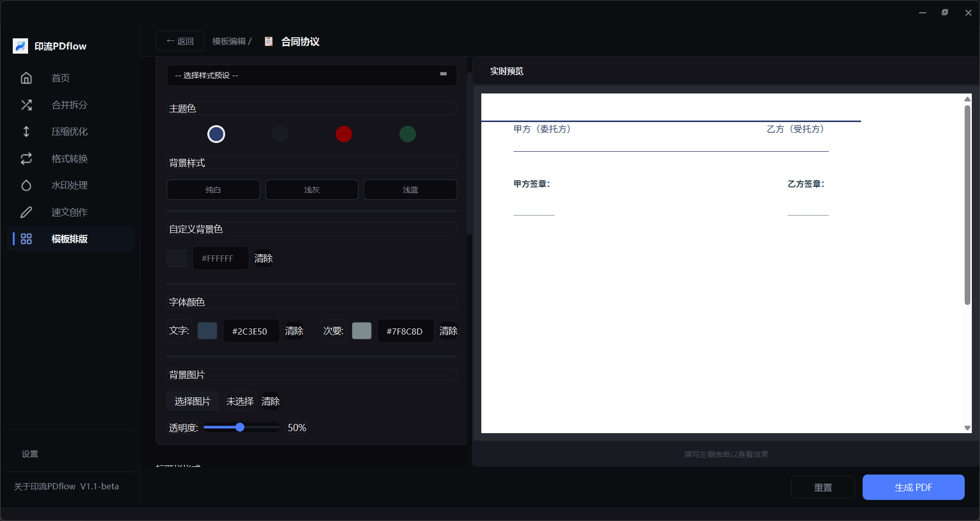The image size is (980, 521).
Task: Click preview scrollbar up arrow
Action: click(967, 99)
